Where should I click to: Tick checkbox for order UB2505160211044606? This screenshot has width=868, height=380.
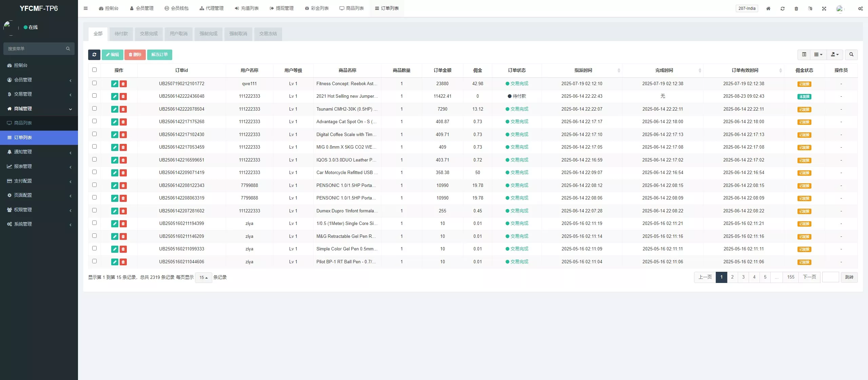click(95, 261)
